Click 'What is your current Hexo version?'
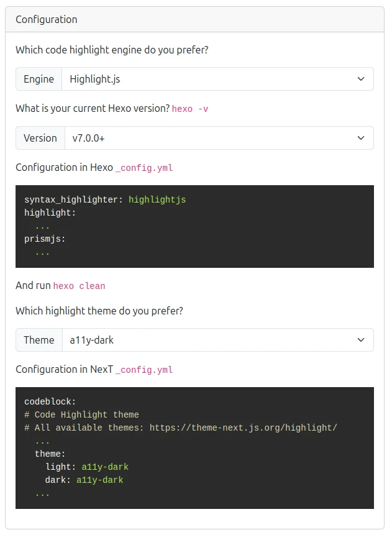 [93, 109]
